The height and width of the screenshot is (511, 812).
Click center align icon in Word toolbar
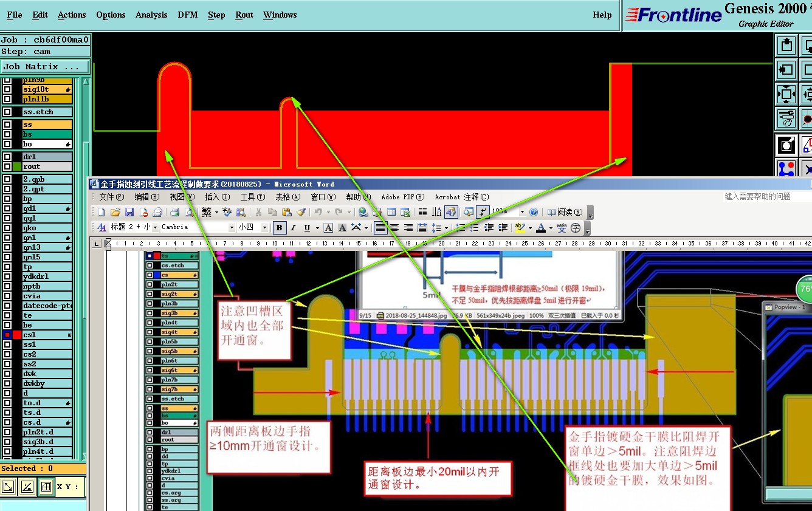[394, 228]
